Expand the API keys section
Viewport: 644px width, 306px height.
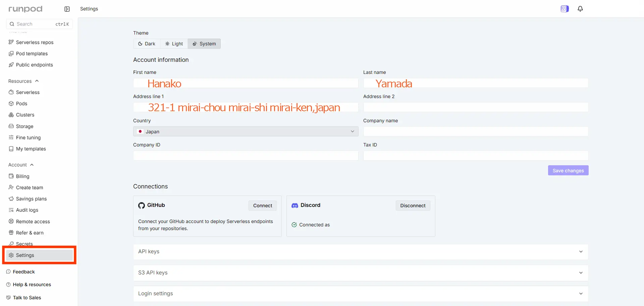click(361, 252)
